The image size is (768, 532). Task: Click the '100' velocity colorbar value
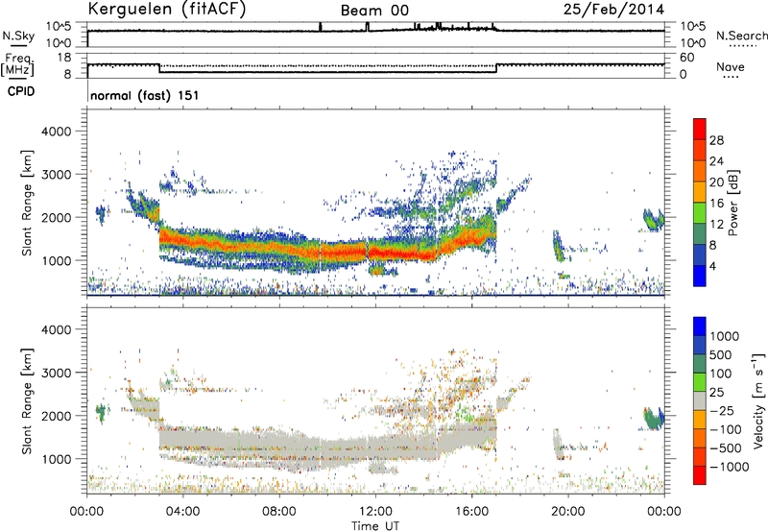pyautogui.click(x=720, y=374)
